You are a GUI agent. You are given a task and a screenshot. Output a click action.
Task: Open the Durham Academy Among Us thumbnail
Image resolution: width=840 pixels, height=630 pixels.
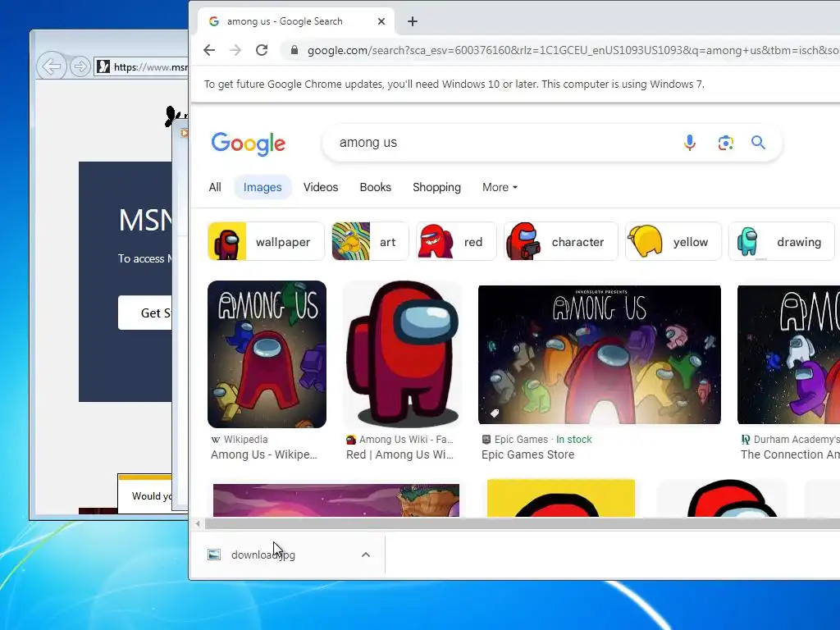[x=788, y=354]
